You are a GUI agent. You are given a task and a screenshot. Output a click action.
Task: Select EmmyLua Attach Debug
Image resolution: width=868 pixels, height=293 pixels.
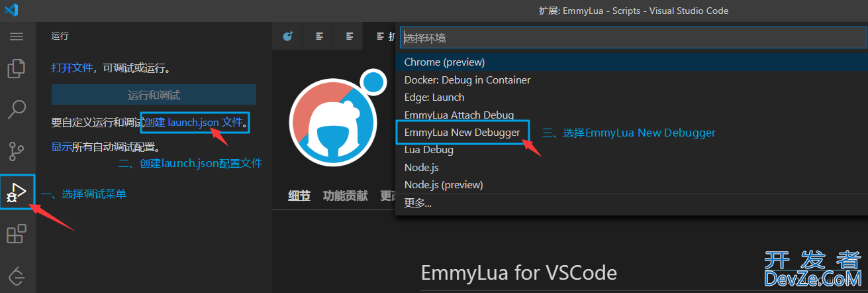[x=632, y=115]
